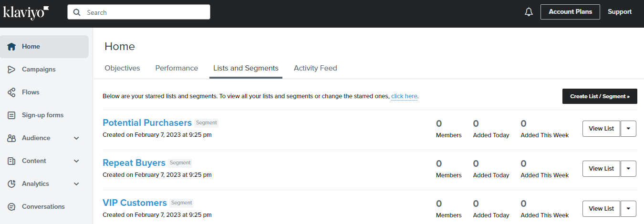Click the Klaviyo logo
This screenshot has width=644, height=224.
click(x=26, y=12)
